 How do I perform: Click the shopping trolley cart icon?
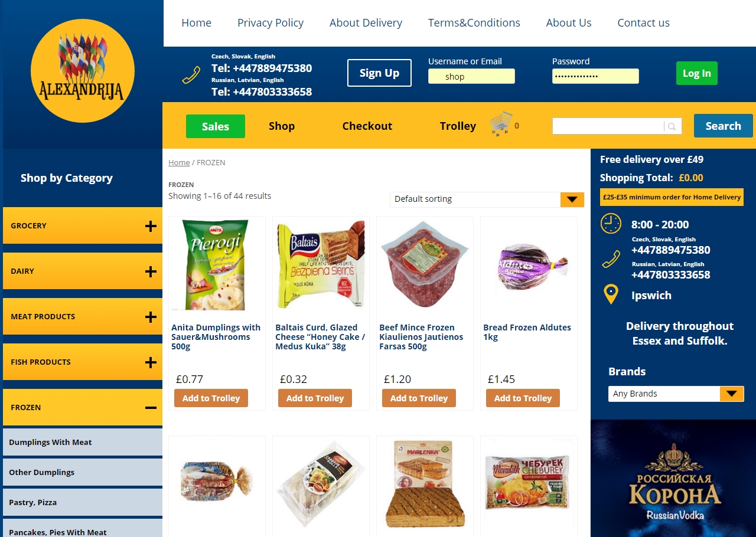(501, 124)
